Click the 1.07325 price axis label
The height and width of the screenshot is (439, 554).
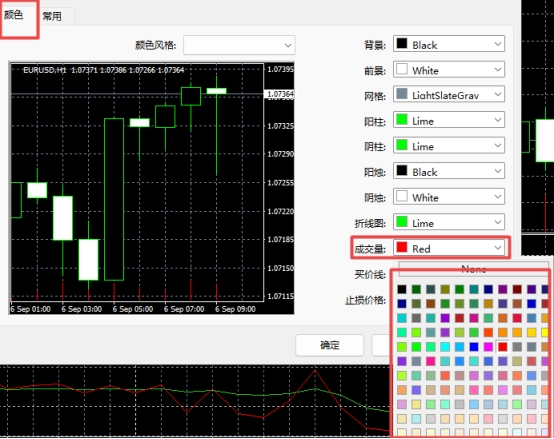280,126
